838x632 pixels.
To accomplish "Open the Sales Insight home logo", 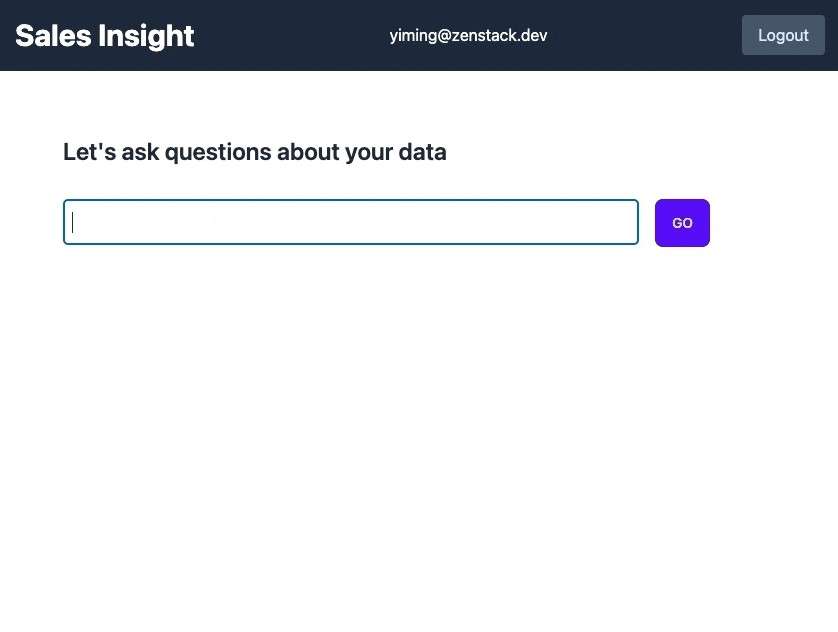I will [105, 36].
